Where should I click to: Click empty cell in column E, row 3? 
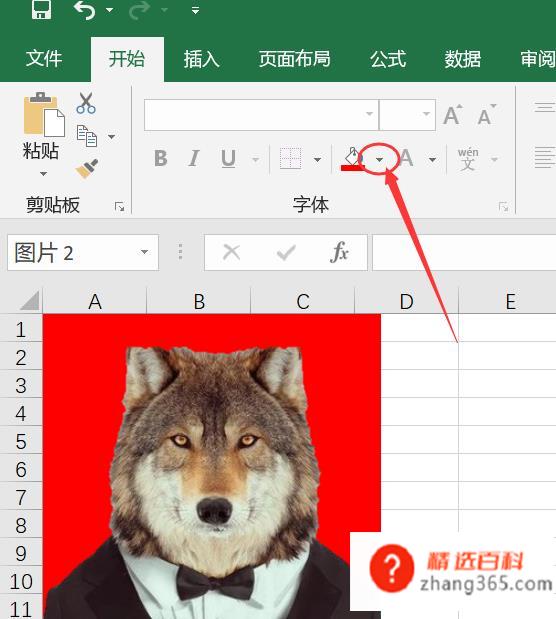pyautogui.click(x=507, y=384)
